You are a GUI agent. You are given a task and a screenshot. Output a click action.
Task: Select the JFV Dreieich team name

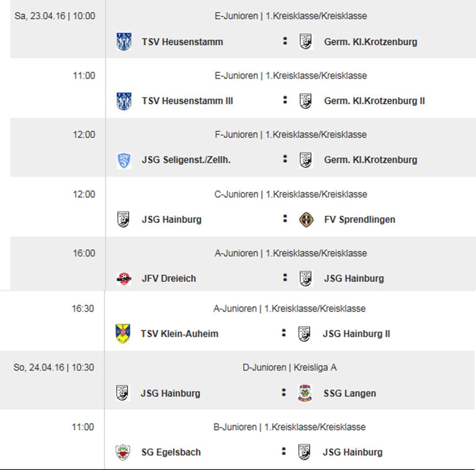tap(169, 278)
